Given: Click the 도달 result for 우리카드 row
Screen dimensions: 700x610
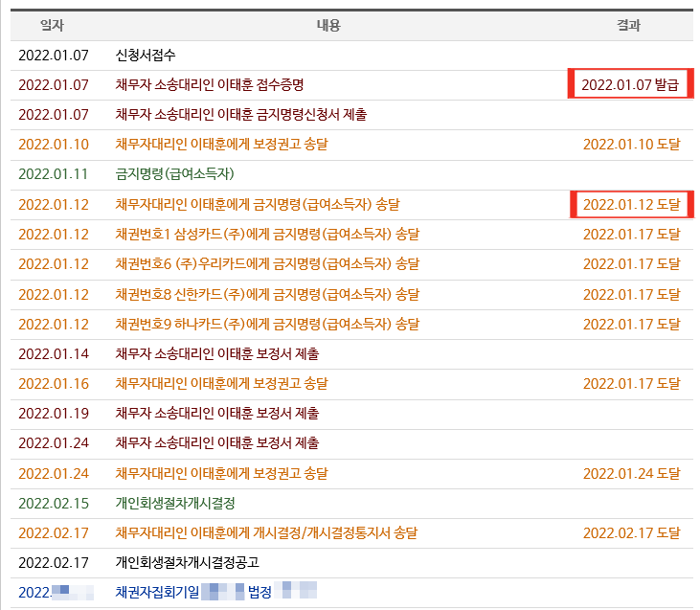Looking at the screenshot, I should click(x=632, y=264).
